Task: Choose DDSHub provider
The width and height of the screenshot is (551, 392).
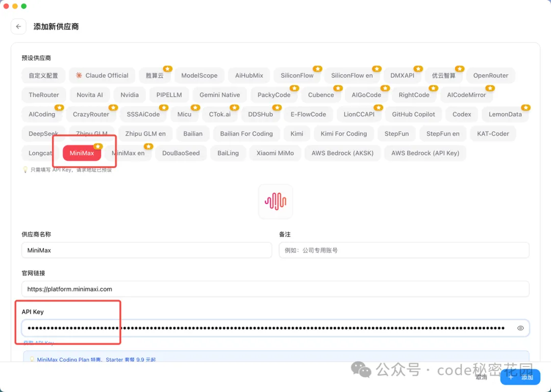Action: 260,114
